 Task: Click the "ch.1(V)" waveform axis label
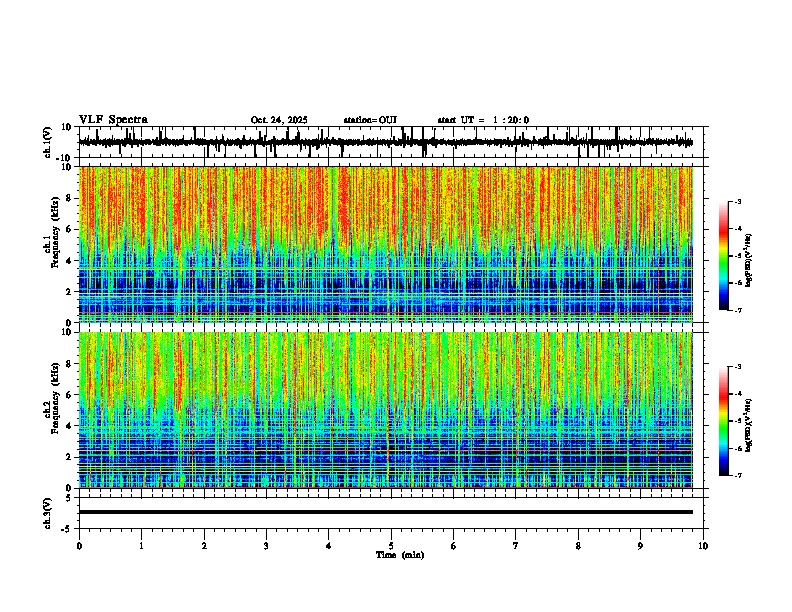pyautogui.click(x=47, y=142)
